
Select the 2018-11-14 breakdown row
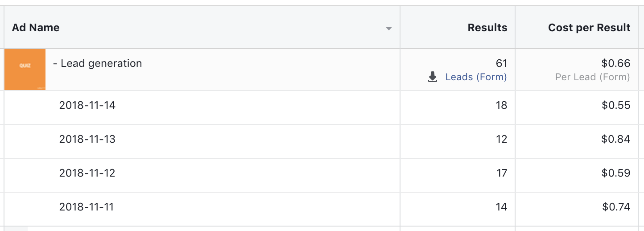point(322,107)
